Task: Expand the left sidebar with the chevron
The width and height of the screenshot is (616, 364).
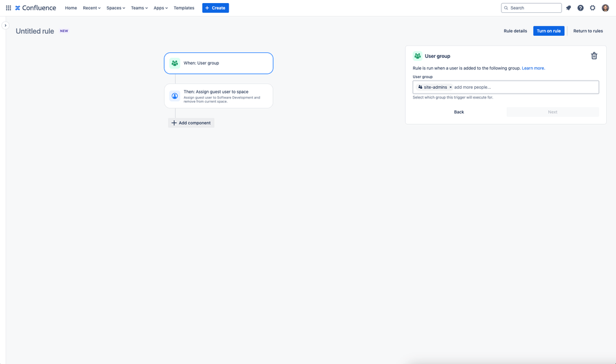Action: point(6,25)
